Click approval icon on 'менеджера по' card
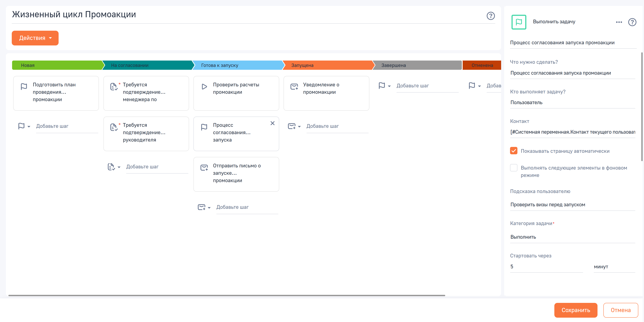This screenshot has width=644, height=322. pyautogui.click(x=114, y=86)
